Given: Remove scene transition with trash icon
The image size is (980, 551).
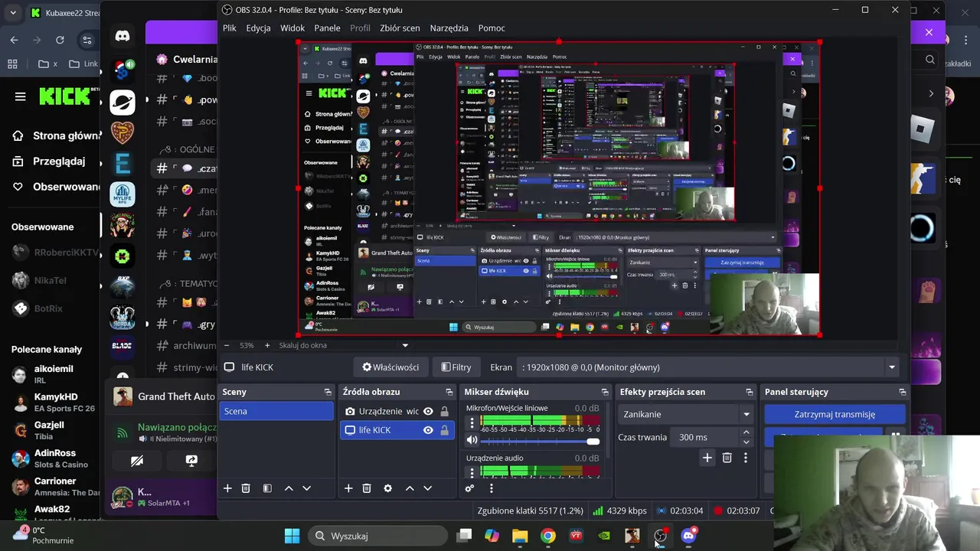Looking at the screenshot, I should tap(727, 458).
